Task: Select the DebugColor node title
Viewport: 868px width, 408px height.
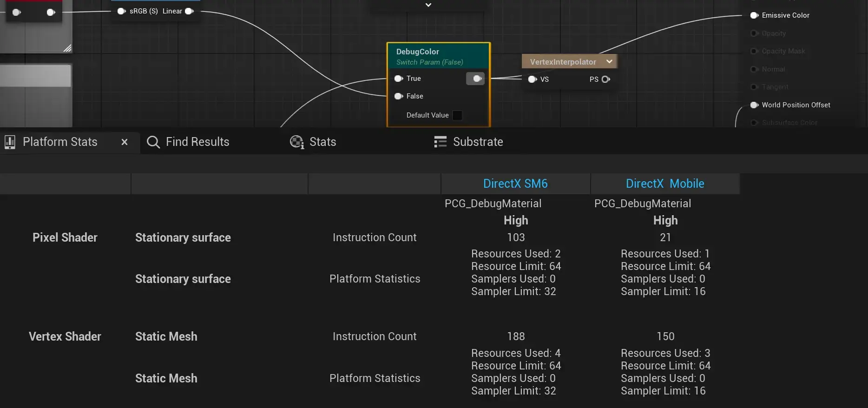Action: [417, 52]
